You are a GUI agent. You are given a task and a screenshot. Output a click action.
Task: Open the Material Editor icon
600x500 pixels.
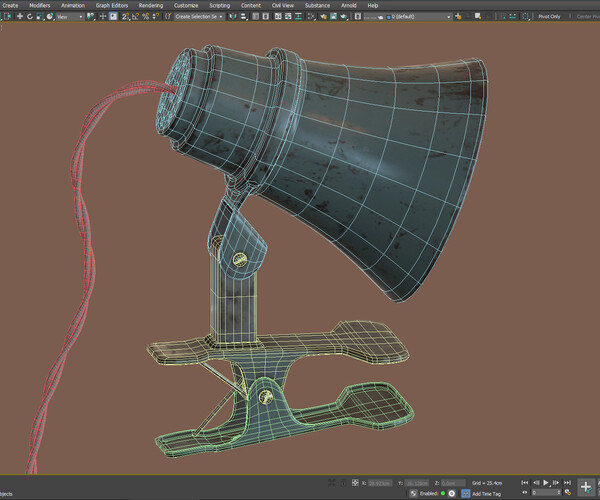tap(311, 16)
